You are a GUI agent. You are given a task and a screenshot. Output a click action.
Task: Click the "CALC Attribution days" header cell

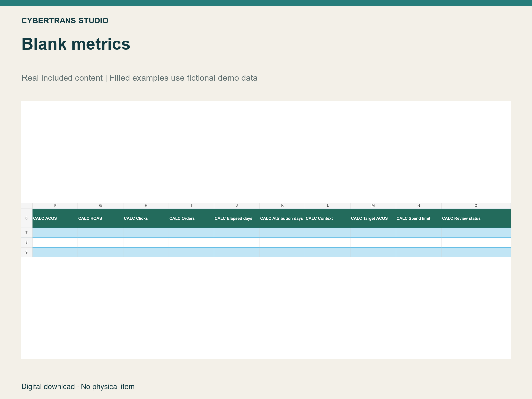(x=282, y=218)
